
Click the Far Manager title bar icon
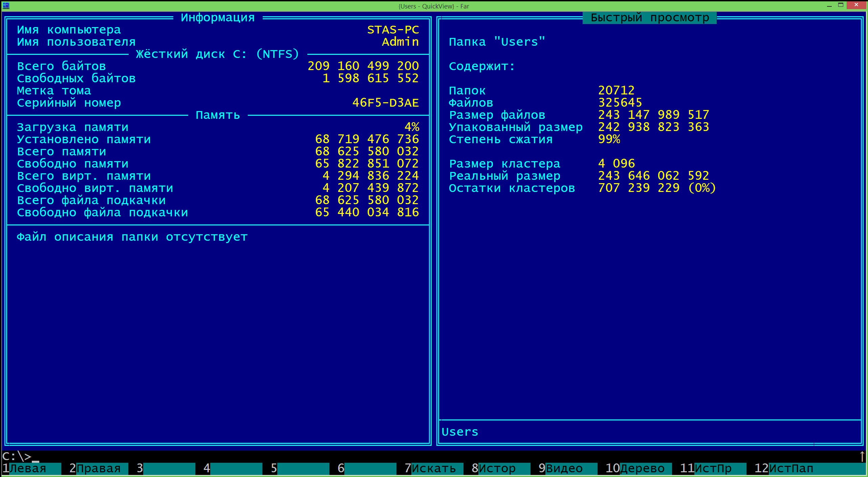pos(6,5)
